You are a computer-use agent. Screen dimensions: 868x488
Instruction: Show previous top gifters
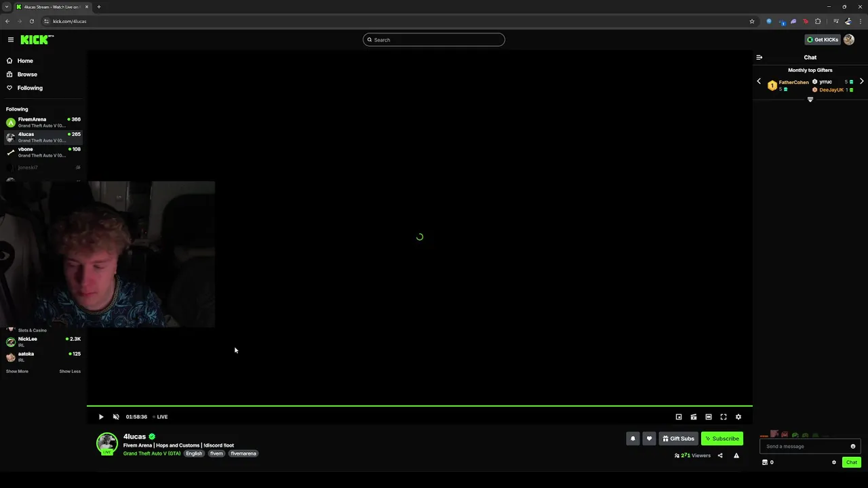(759, 81)
